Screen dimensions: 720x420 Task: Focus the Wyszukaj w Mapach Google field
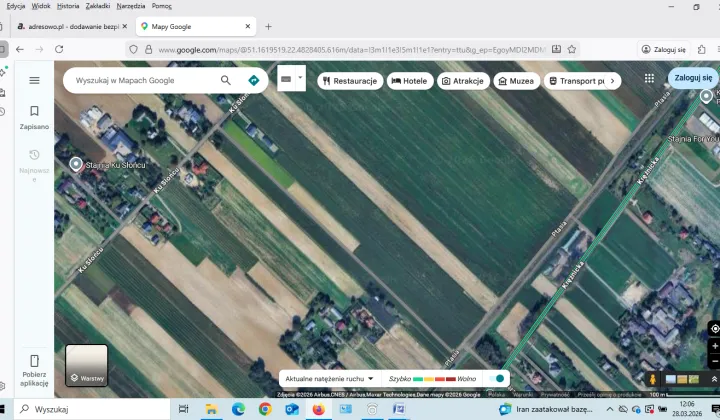(140, 80)
